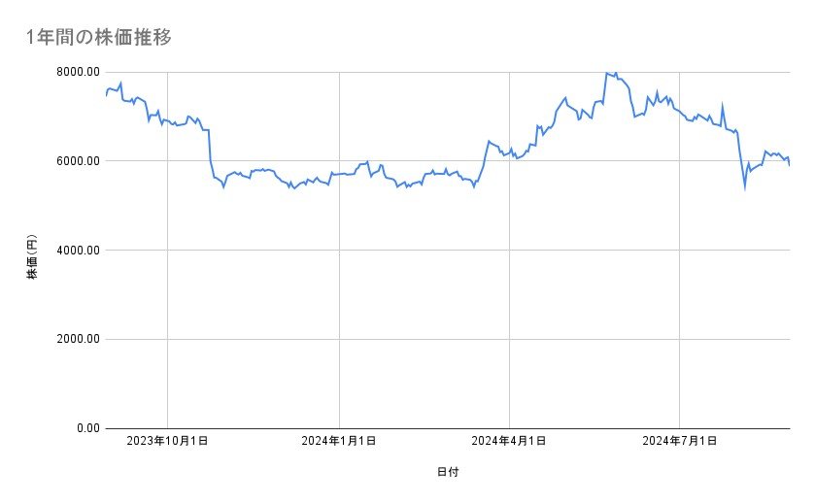815x504 pixels.
Task: Select the vertical gridline above 2024年1月1日
Action: tap(339, 291)
